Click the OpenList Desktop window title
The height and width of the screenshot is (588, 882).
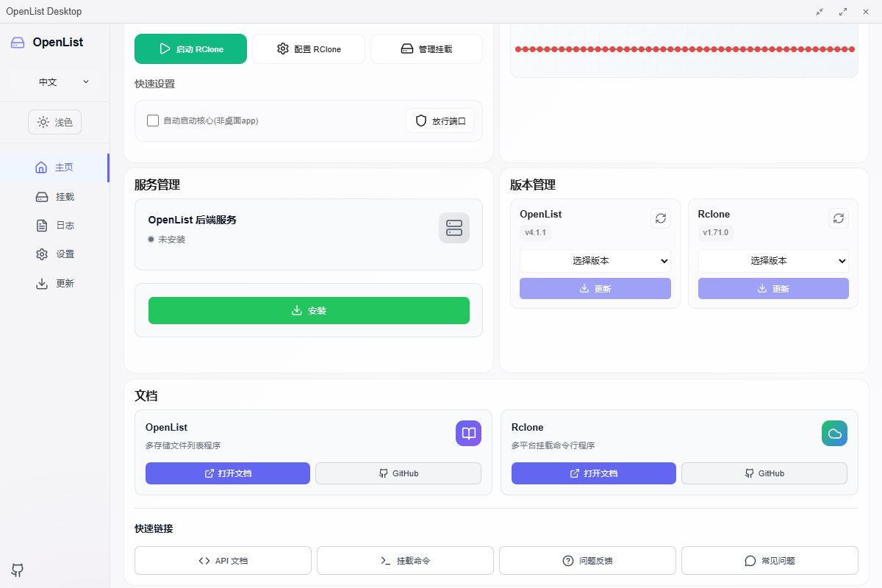click(44, 11)
